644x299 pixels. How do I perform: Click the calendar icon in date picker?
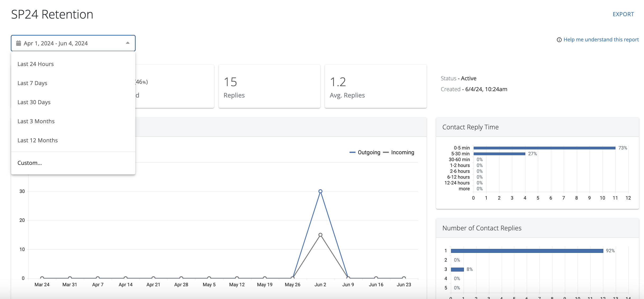tap(19, 43)
